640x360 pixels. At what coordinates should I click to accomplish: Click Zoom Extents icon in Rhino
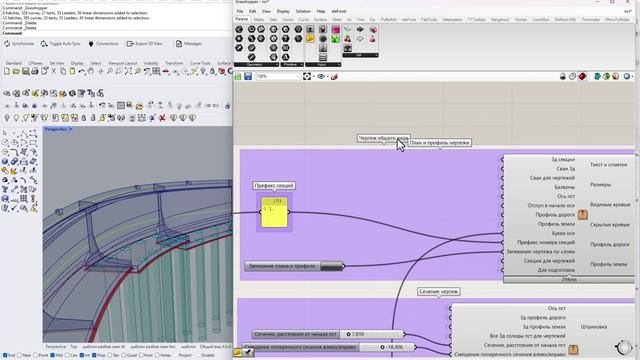tap(128, 71)
